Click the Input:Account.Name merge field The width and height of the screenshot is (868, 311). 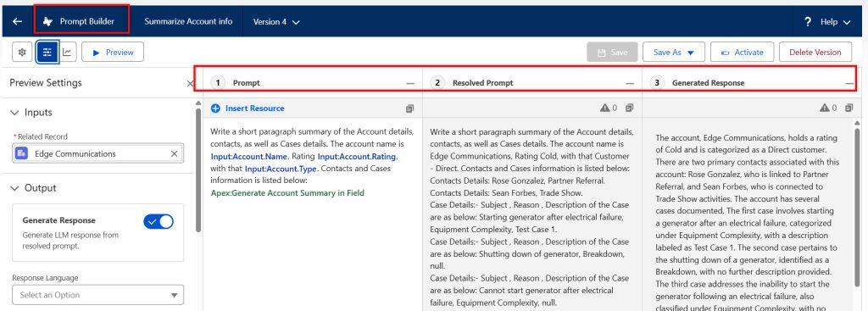(x=249, y=156)
